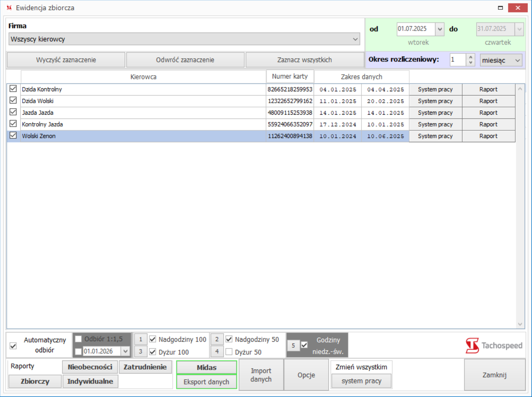Screen dimensions: 532x397
Task: Click Zaznacz wszystkich button
Action: (x=305, y=60)
